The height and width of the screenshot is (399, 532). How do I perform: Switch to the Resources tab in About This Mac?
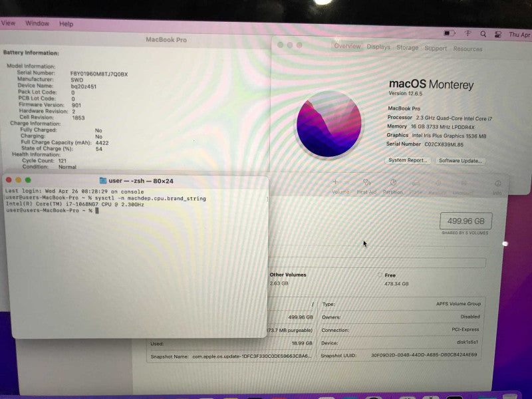pyautogui.click(x=467, y=49)
